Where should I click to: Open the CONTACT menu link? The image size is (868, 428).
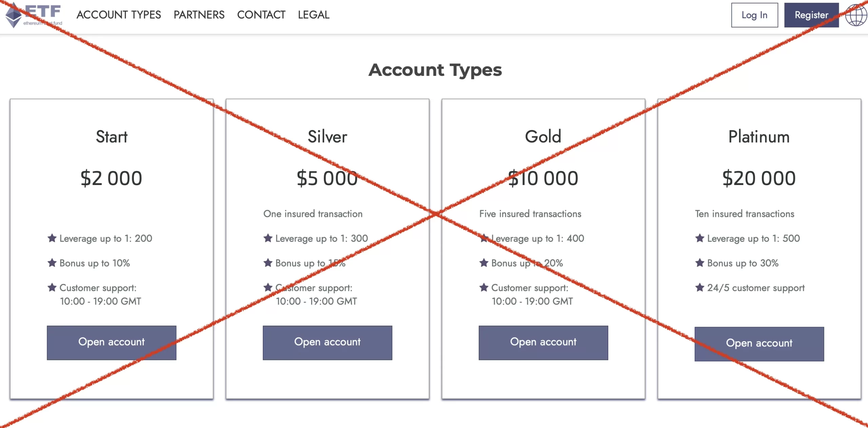[261, 15]
